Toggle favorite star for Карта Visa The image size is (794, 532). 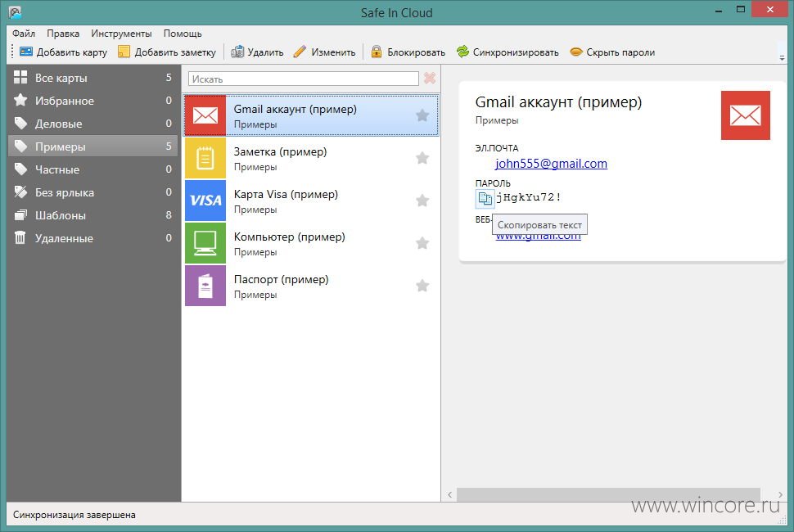click(x=422, y=201)
